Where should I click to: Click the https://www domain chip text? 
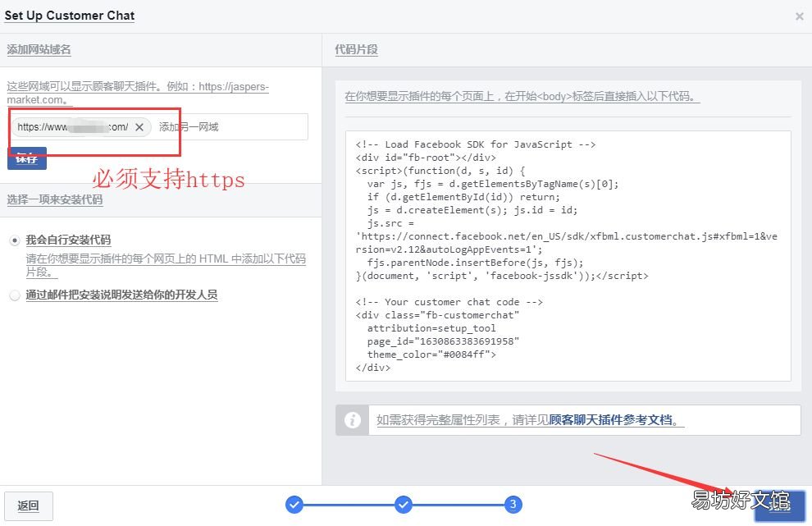click(x=72, y=127)
